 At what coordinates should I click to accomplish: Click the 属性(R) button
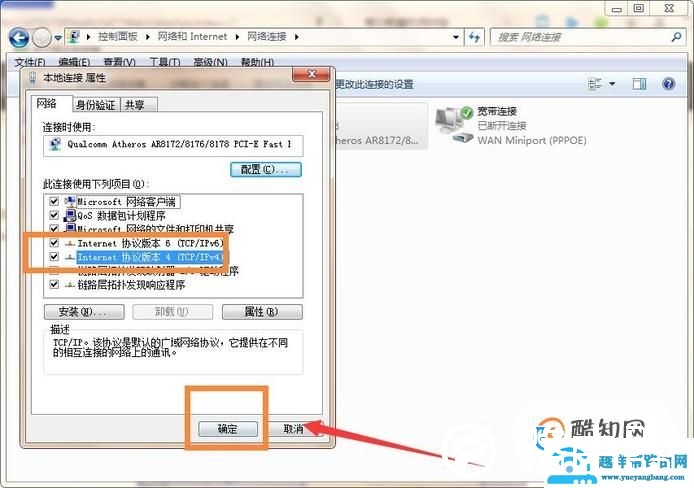coord(262,312)
